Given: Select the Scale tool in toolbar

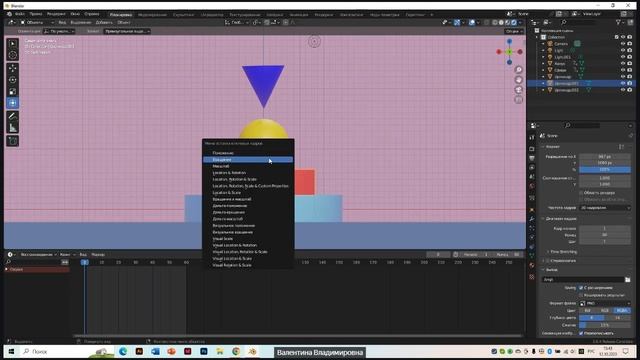Looking at the screenshot, I should point(13,91).
